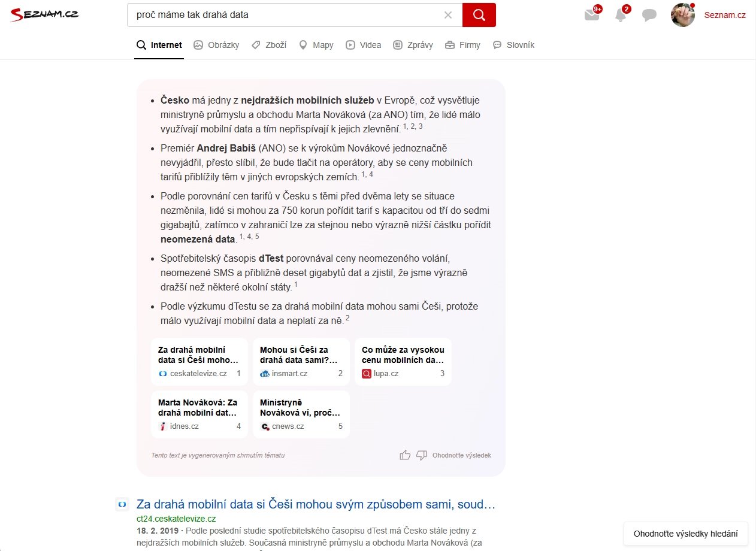
Task: Click the Slovník tab speech bubble icon
Action: [x=497, y=45]
